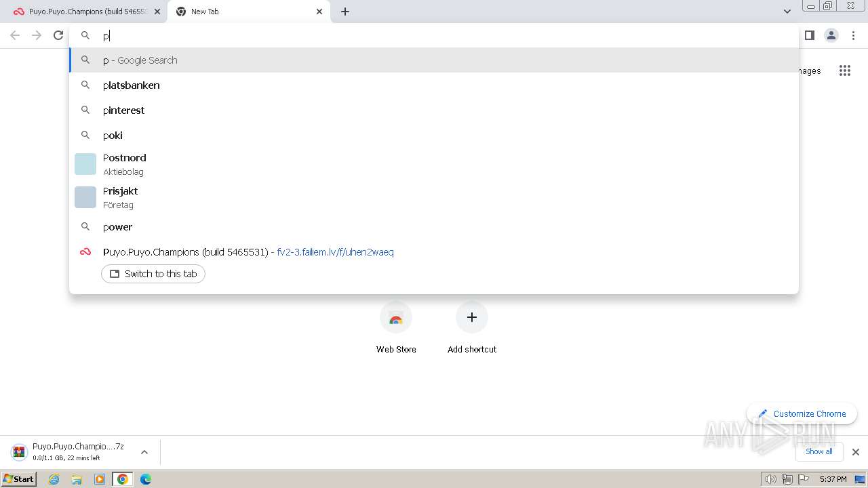Screen dimensions: 868x488
Task: Open the Chrome three-dot menu
Action: point(853,35)
